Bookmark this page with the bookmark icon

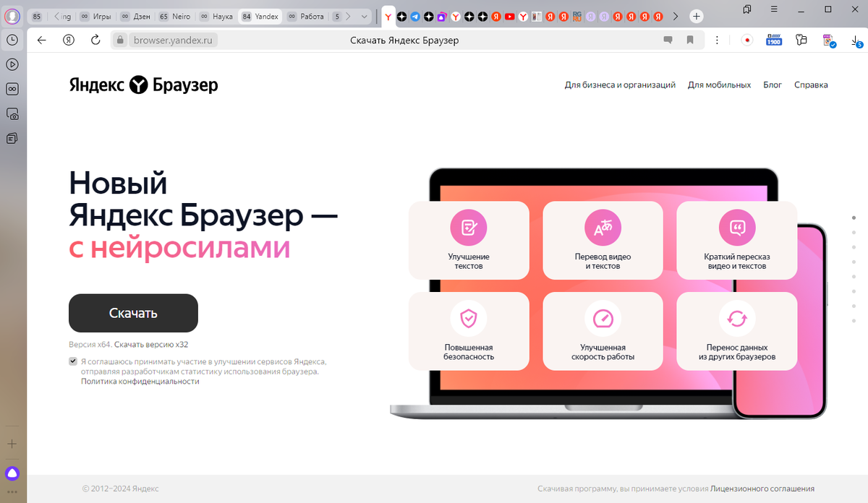(x=690, y=40)
